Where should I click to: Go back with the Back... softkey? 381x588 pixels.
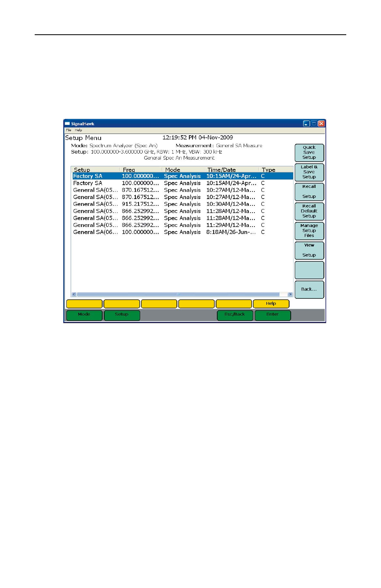(309, 289)
